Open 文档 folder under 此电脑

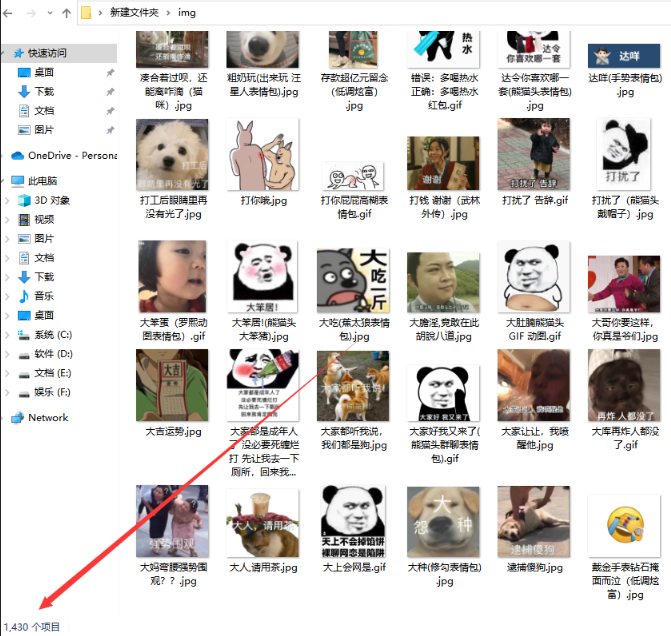36,258
